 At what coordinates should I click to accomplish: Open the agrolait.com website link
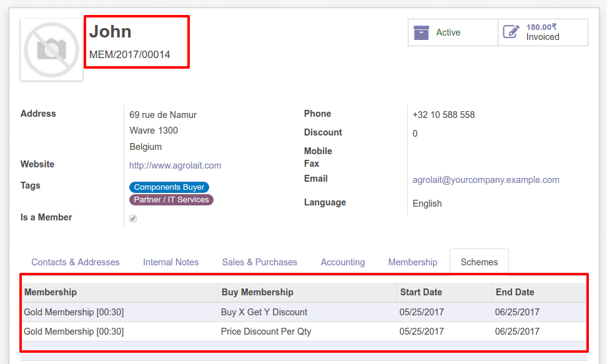pos(175,165)
